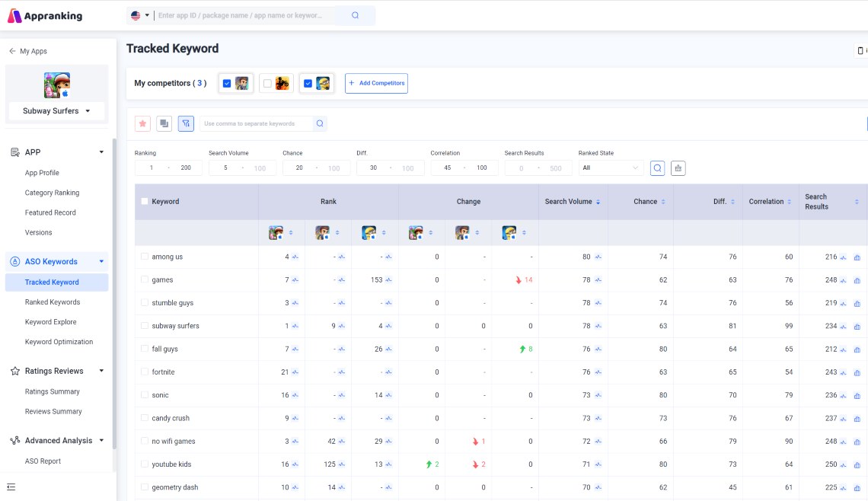Sort by first app rank column
This screenshot has height=501, width=868.
click(x=291, y=232)
